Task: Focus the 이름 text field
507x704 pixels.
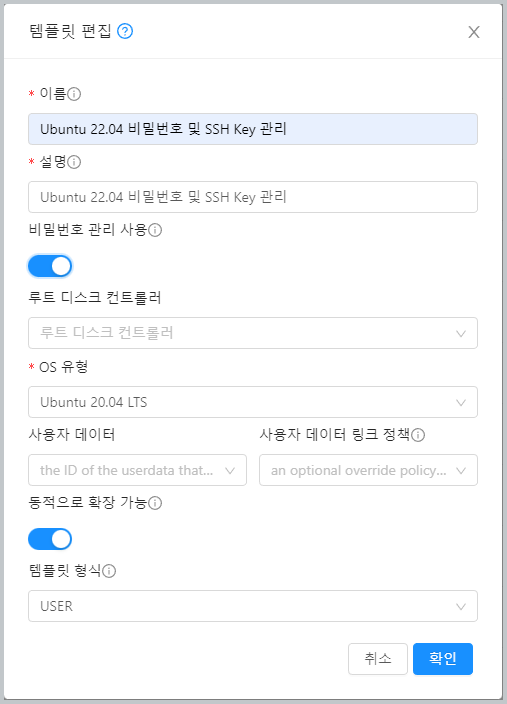Action: [253, 129]
